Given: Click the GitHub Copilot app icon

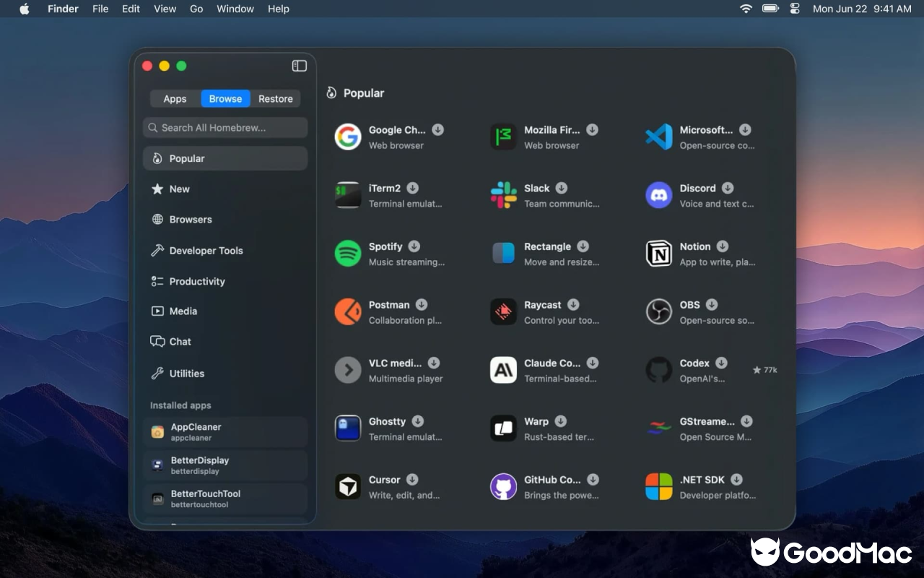Looking at the screenshot, I should click(503, 487).
